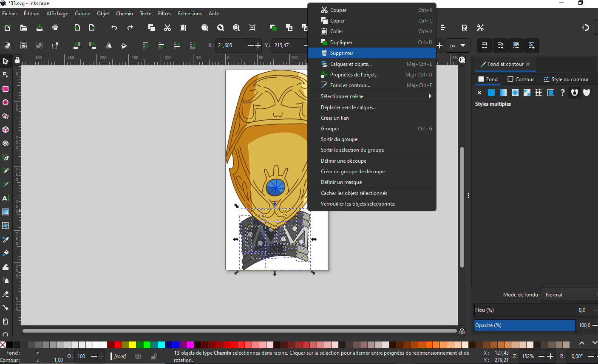
Task: Select the Text tool
Action: 6,198
